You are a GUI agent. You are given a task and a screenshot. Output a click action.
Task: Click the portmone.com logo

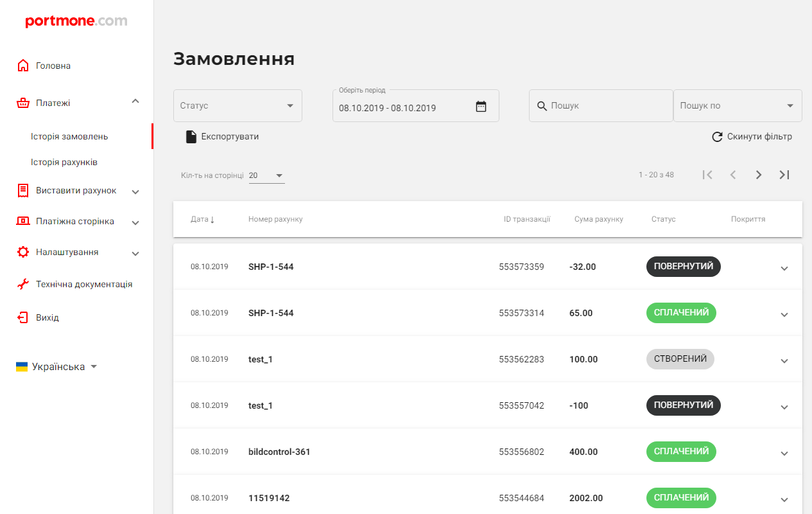tap(76, 21)
